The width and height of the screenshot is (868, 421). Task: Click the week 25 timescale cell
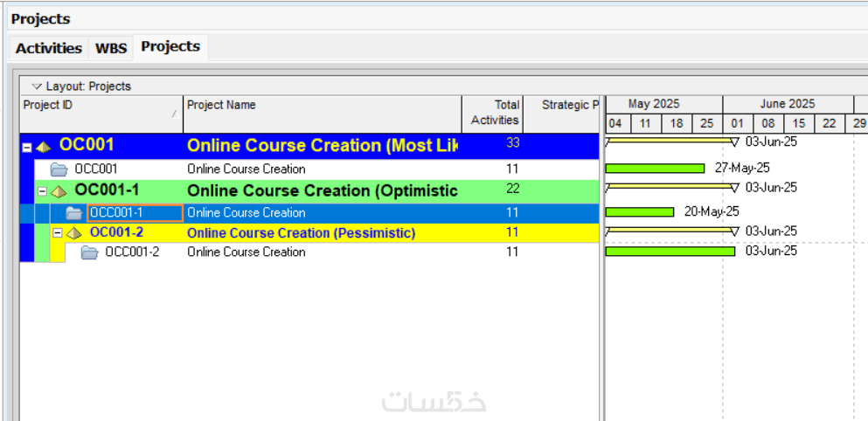tap(707, 123)
